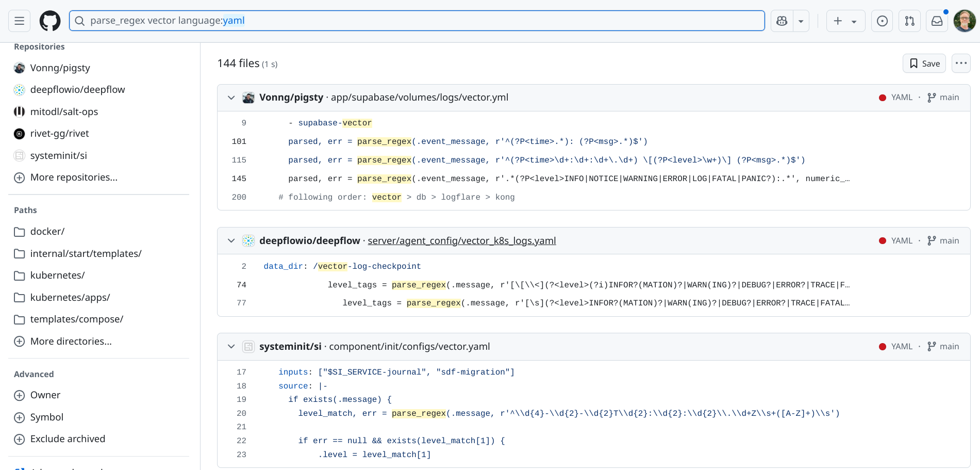Open GitHub Copilot chat icon
This screenshot has height=470, width=980.
click(782, 21)
